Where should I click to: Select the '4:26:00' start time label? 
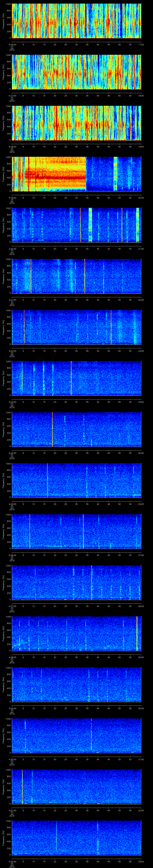point(12,555)
